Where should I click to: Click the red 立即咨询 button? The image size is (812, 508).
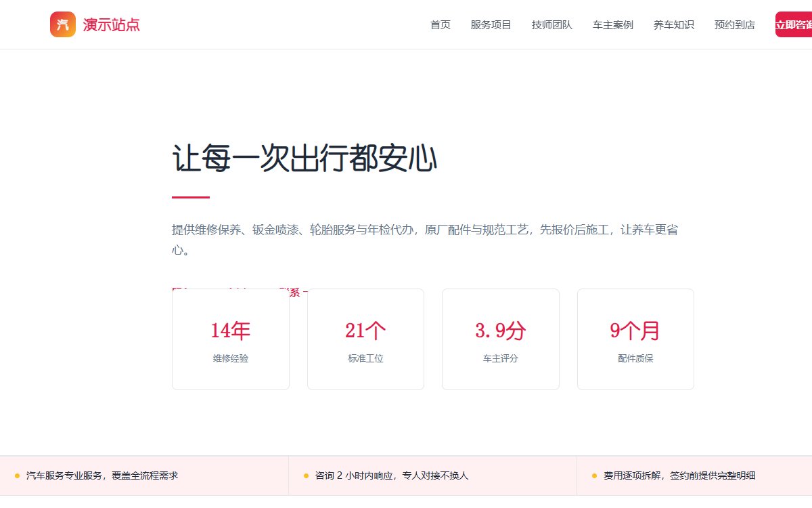tap(794, 24)
